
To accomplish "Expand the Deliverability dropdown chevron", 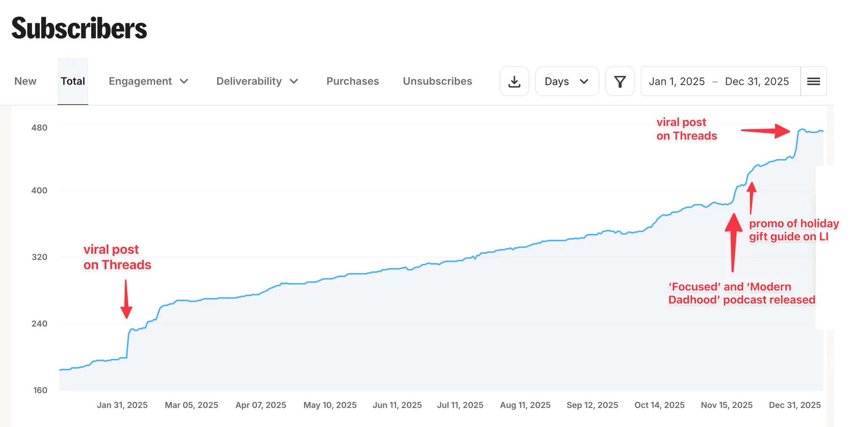I will coord(294,81).
